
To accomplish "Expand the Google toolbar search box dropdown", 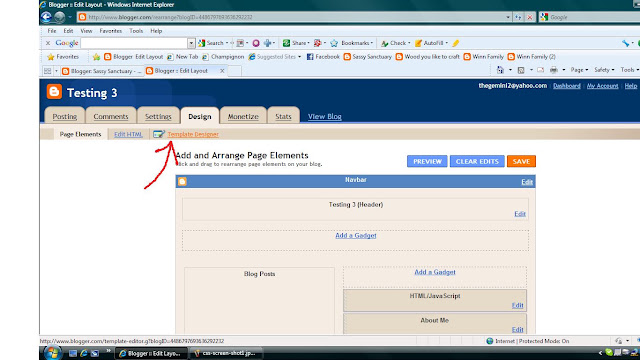I will (191, 43).
